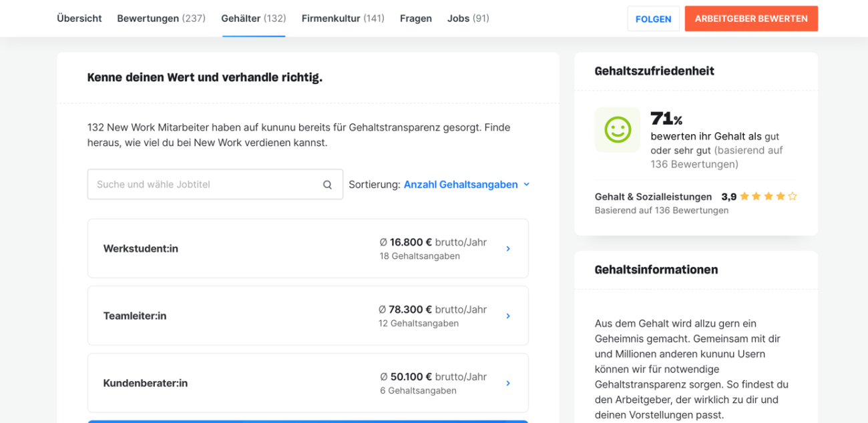Click the arrow on the Teamleiter:in row
This screenshot has width=868, height=423.
508,316
